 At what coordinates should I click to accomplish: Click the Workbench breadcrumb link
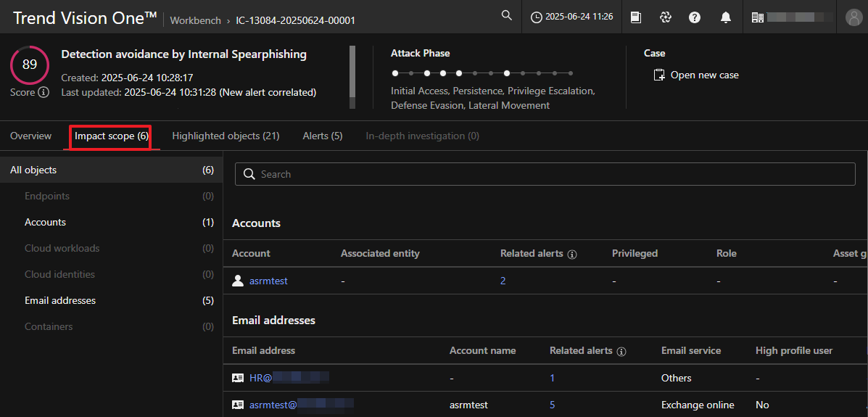pos(195,20)
